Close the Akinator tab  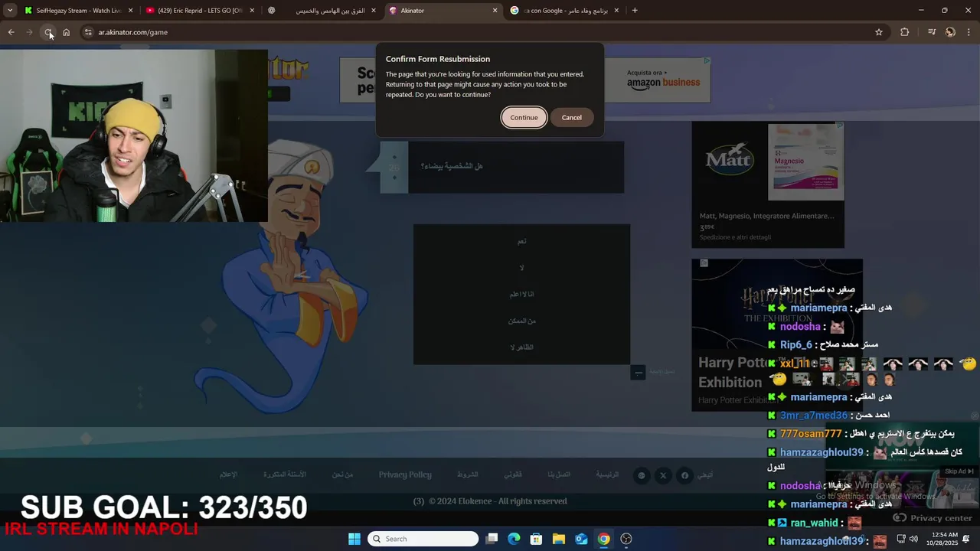(x=495, y=11)
